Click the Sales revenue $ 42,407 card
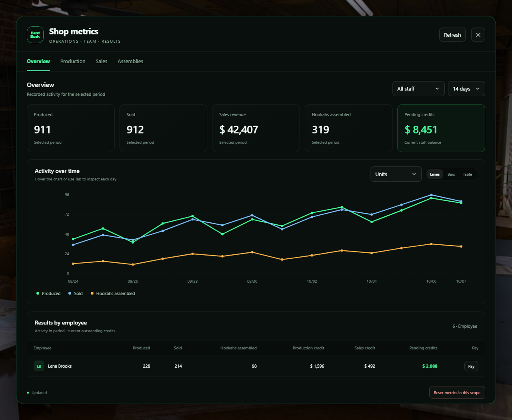The image size is (512, 420). (x=256, y=128)
